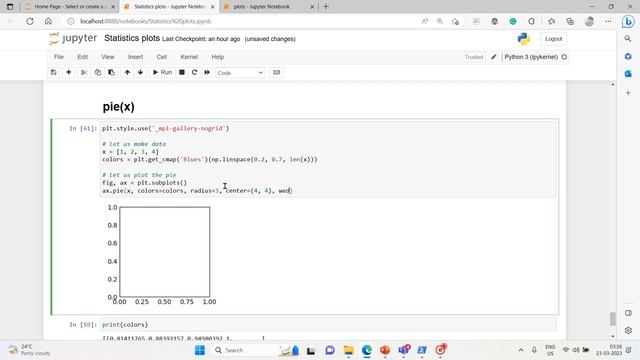Open the Outlook icon in the sidebar
This screenshot has width=640, height=360.
pyautogui.click(x=628, y=74)
